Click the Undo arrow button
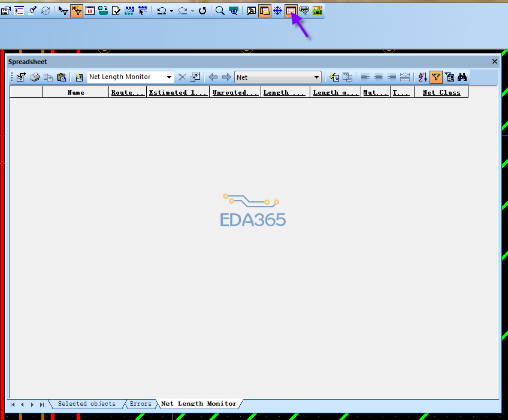Screen dimensions: 508x420 pyautogui.click(x=162, y=11)
